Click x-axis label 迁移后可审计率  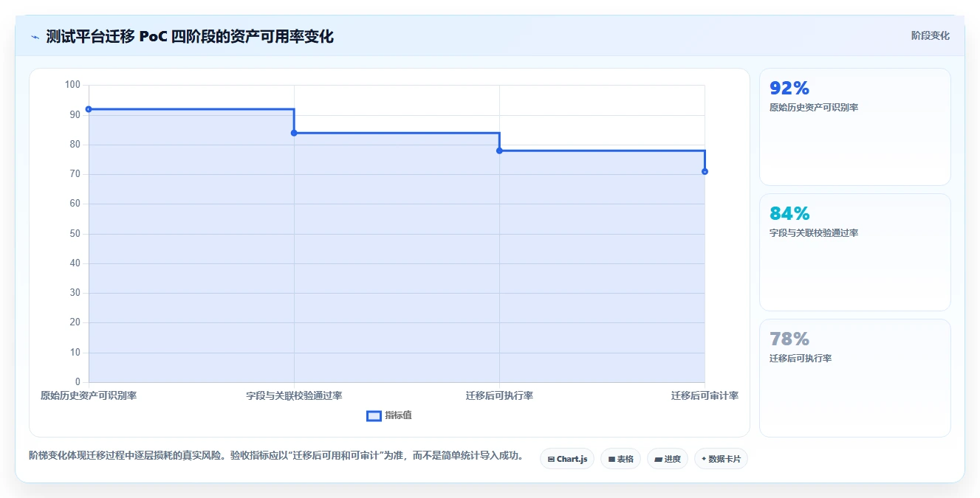(x=705, y=395)
